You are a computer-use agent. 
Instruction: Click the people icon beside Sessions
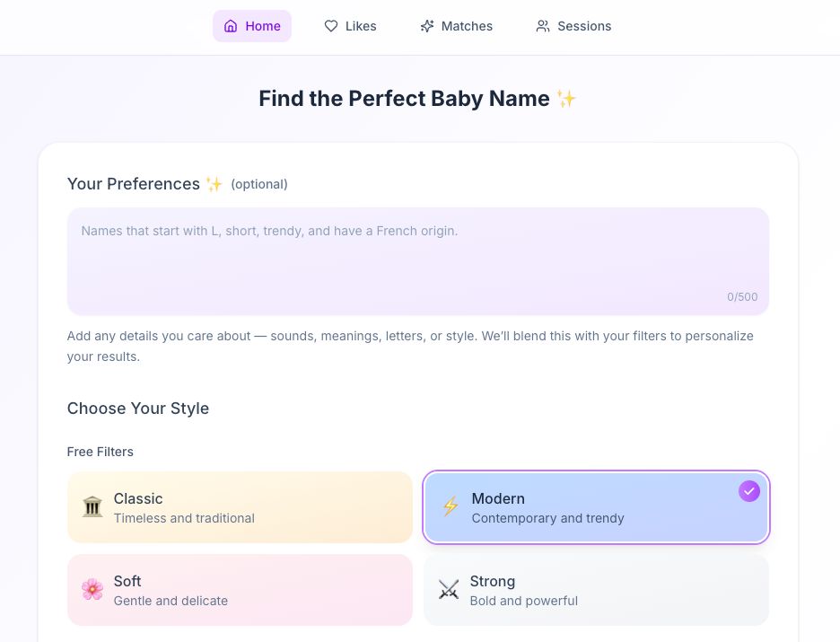(543, 26)
